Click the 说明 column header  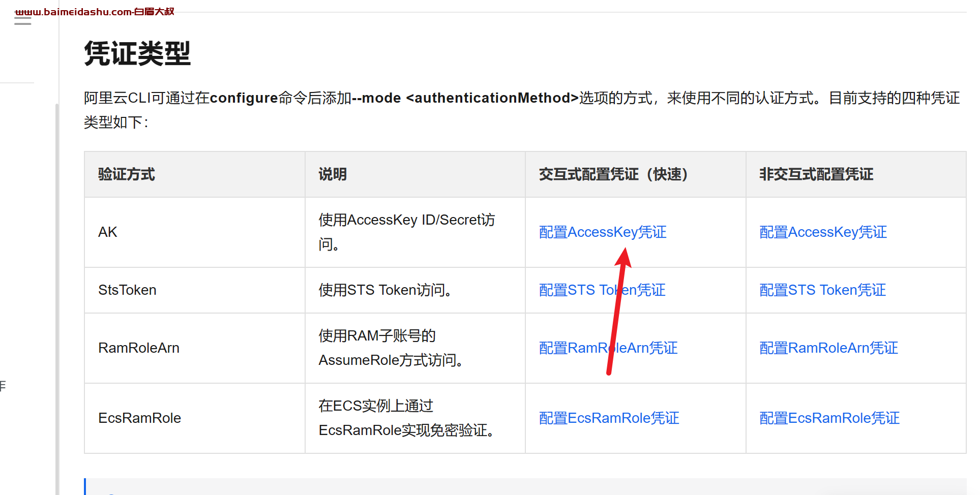point(415,174)
